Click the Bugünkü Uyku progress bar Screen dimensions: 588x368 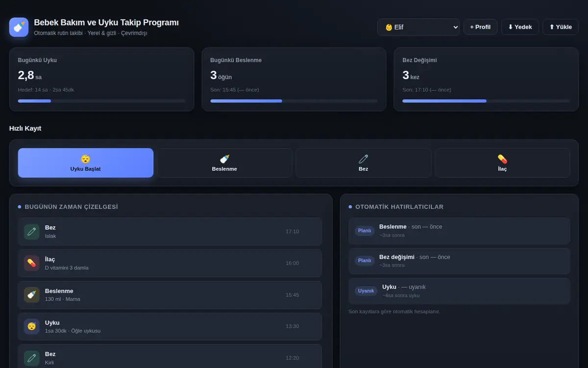point(102,101)
